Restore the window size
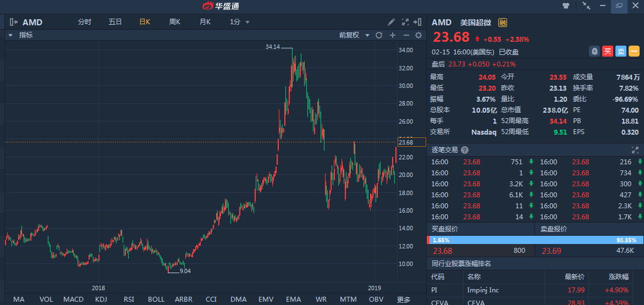 [619, 5]
